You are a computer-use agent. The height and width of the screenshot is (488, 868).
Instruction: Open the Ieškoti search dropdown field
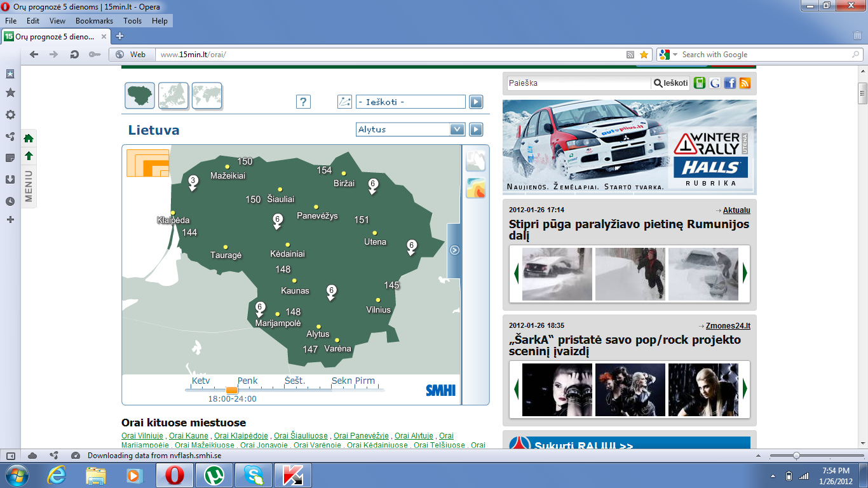(410, 102)
